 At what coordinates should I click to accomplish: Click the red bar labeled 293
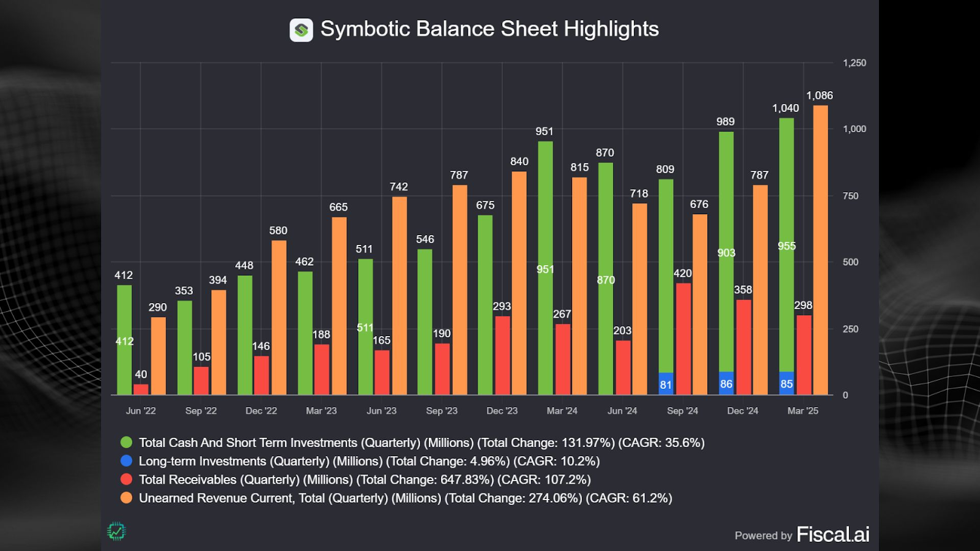click(x=502, y=355)
